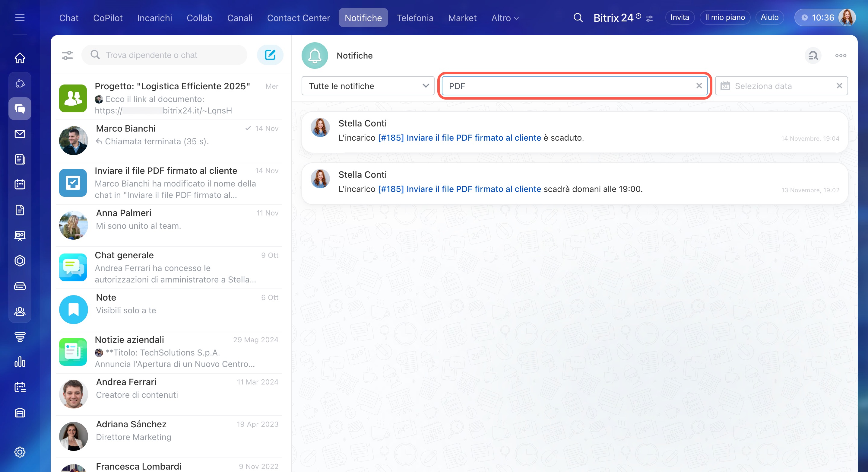Open chat list filter settings icon
This screenshot has width=868, height=472.
click(x=67, y=55)
